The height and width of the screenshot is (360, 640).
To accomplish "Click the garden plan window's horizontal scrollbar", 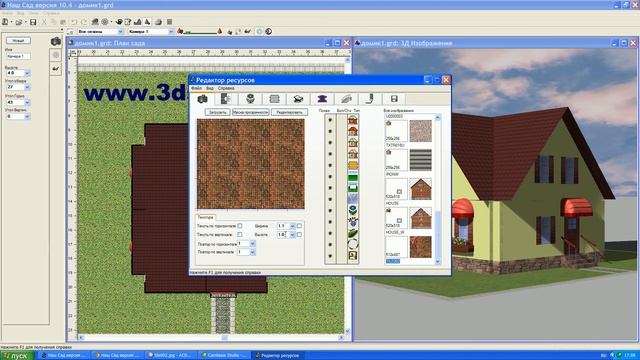I will 211,338.
